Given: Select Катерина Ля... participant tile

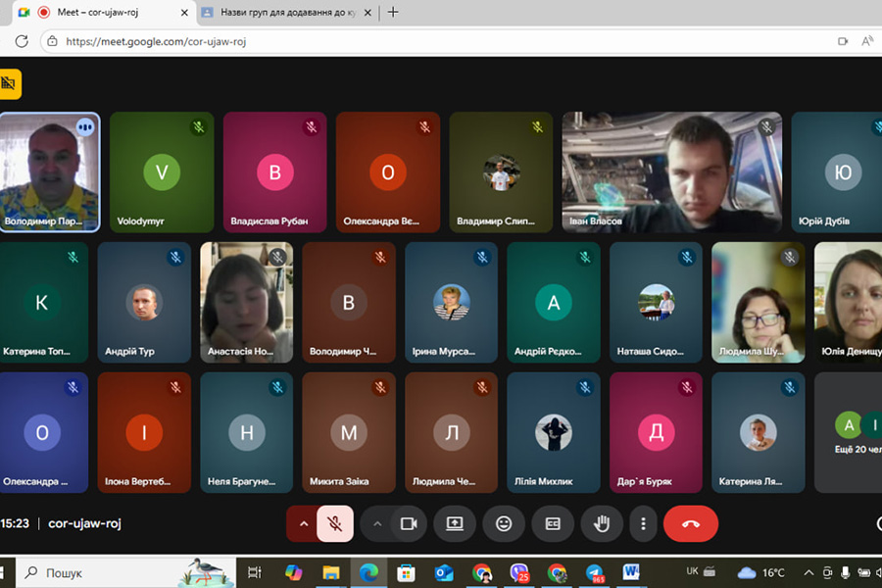Looking at the screenshot, I should [x=758, y=432].
